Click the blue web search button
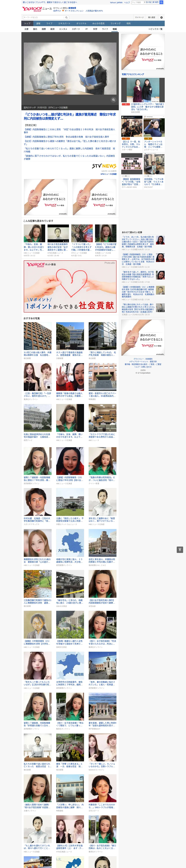Viewport: 186px width, 868px height. click(161, 2)
